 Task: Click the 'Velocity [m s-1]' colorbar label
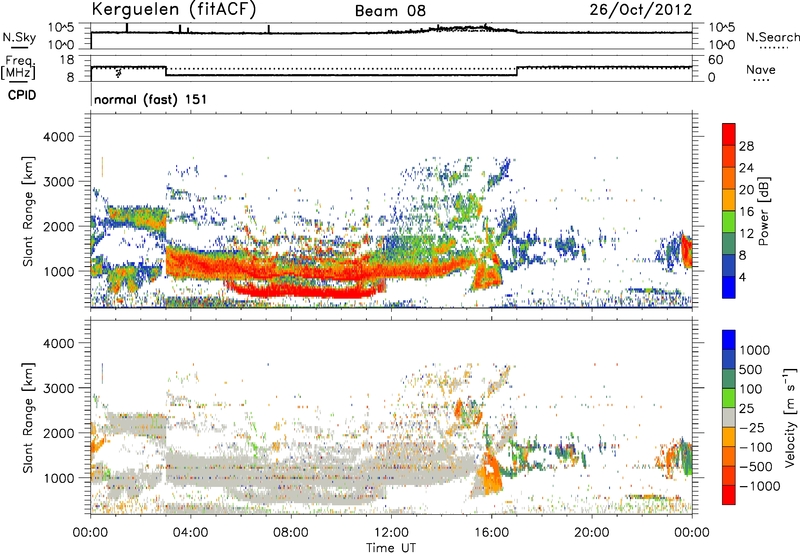point(790,417)
